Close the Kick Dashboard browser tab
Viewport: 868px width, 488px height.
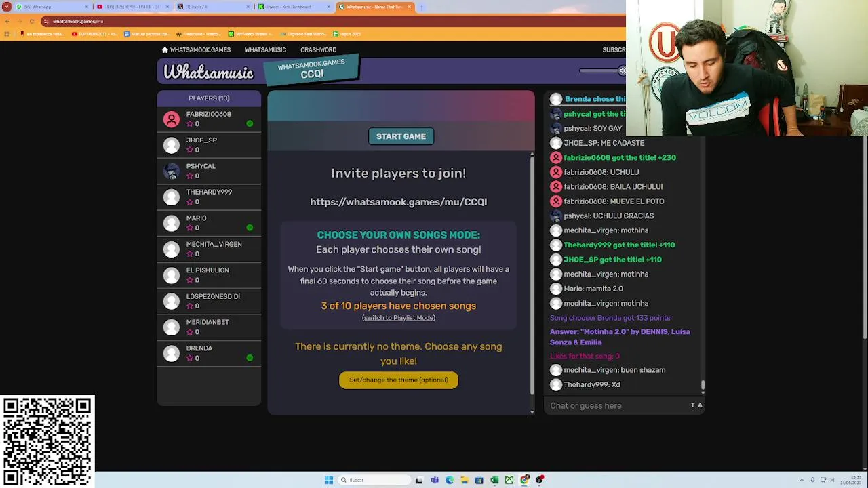click(329, 7)
